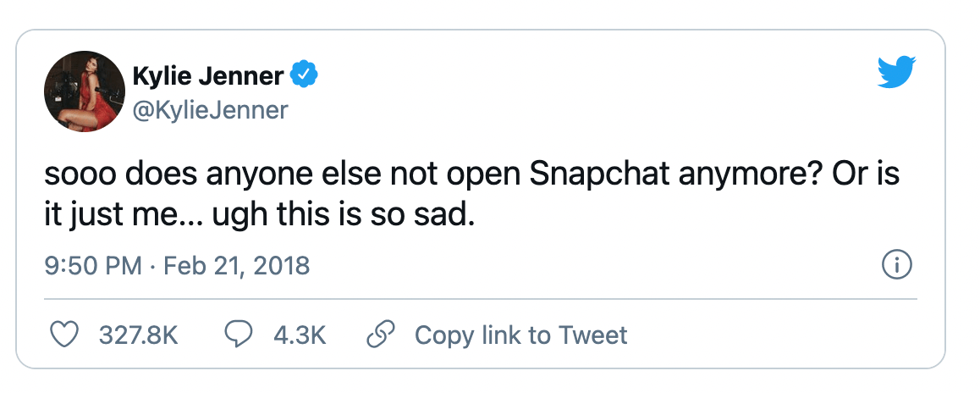The image size is (980, 393).
Task: Click the divider line above the like count
Action: [x=481, y=298]
